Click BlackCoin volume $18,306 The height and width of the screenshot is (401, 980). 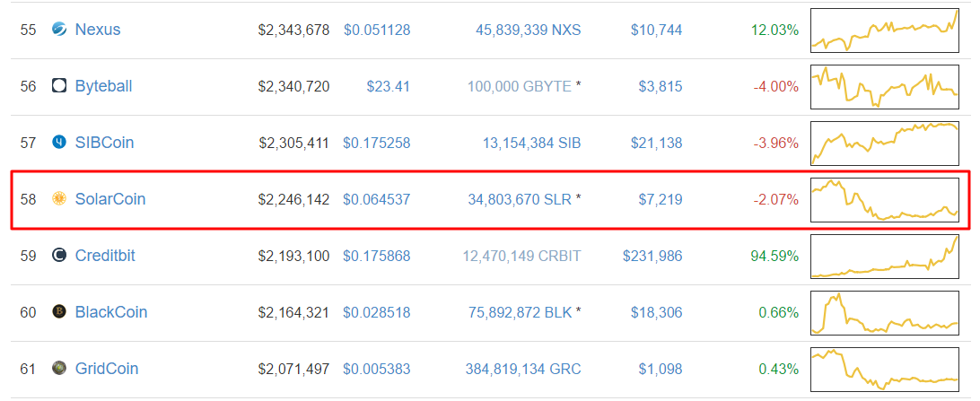[x=657, y=312]
